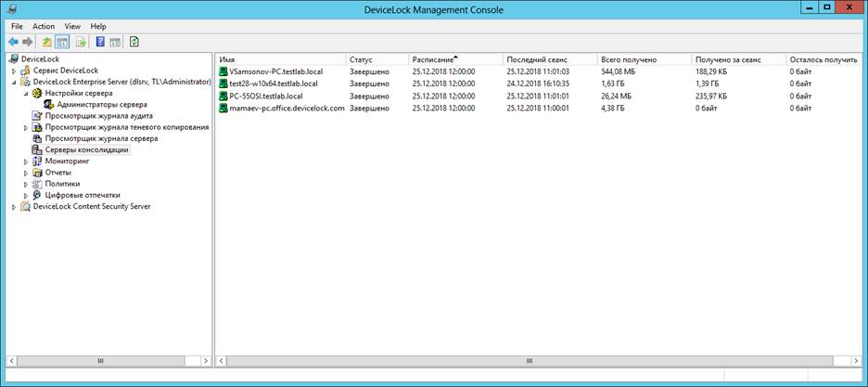Click the Up one level toolbar icon
868x387 pixels.
pos(47,42)
